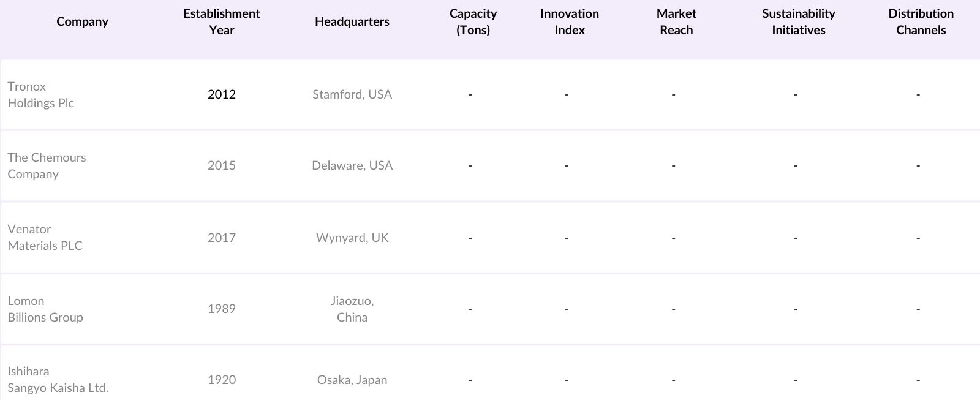Click the Delaware, USA headquarters cell
The height and width of the screenshot is (400, 980).
click(x=352, y=165)
